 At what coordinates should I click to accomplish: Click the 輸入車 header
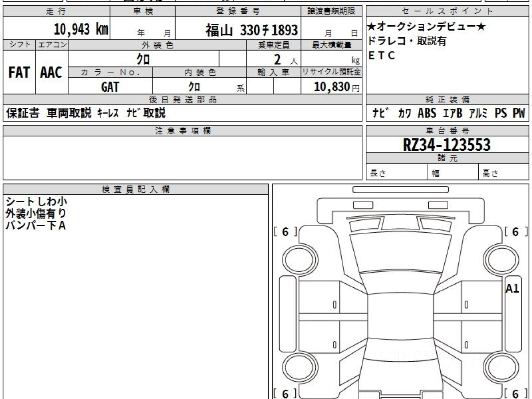point(274,72)
